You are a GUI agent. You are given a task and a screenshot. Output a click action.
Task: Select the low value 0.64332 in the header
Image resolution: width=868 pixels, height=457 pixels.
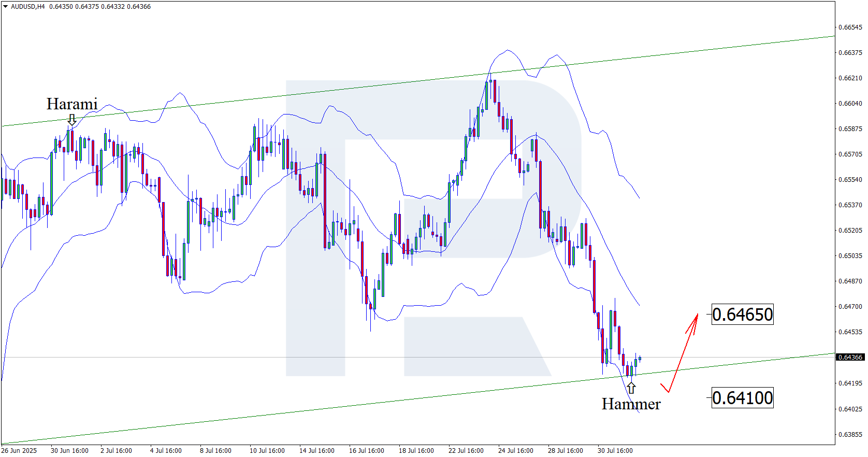point(112,7)
